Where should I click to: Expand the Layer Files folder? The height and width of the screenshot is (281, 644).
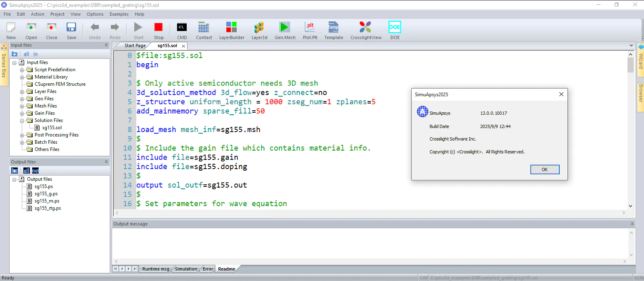coord(22,92)
